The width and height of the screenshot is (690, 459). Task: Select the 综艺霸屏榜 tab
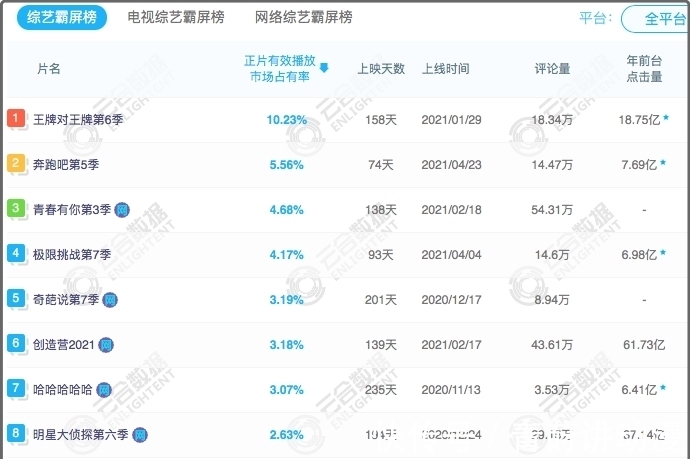62,18
